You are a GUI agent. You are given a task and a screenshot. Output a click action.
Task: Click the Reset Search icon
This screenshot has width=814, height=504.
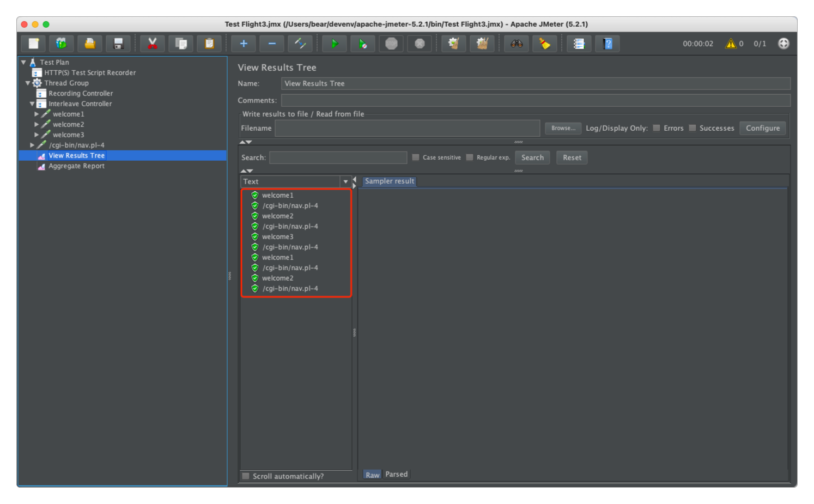(545, 44)
